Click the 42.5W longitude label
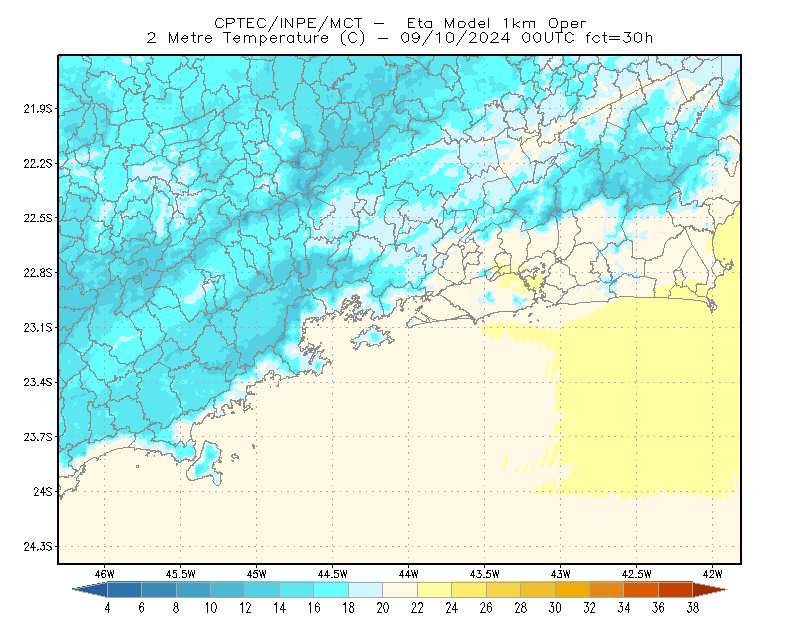Image resolution: width=800 pixels, height=618 pixels. click(636, 574)
